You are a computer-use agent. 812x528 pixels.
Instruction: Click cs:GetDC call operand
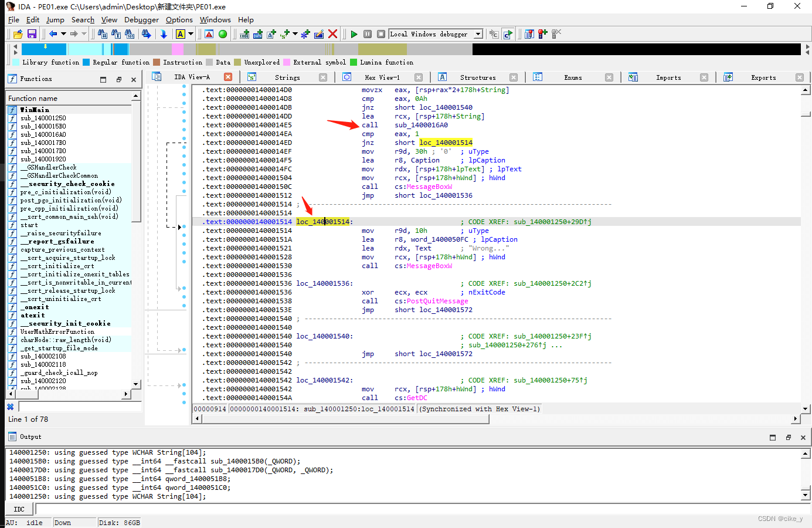click(410, 398)
